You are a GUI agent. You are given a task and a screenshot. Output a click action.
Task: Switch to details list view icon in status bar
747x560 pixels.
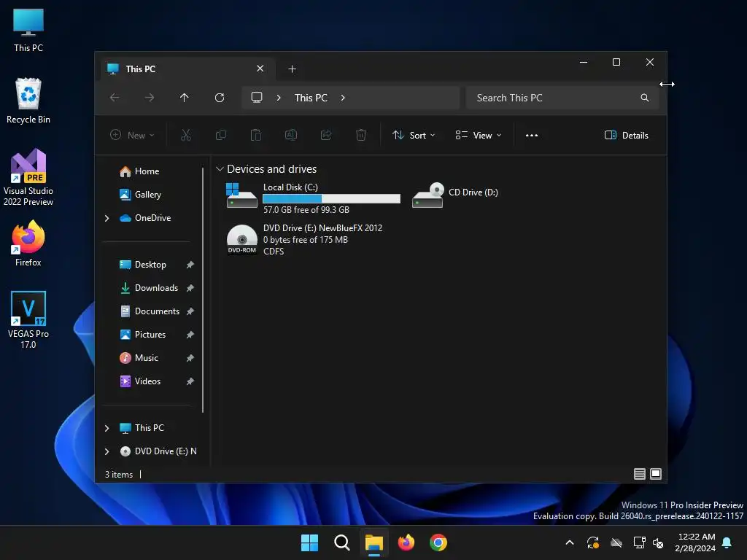point(639,474)
